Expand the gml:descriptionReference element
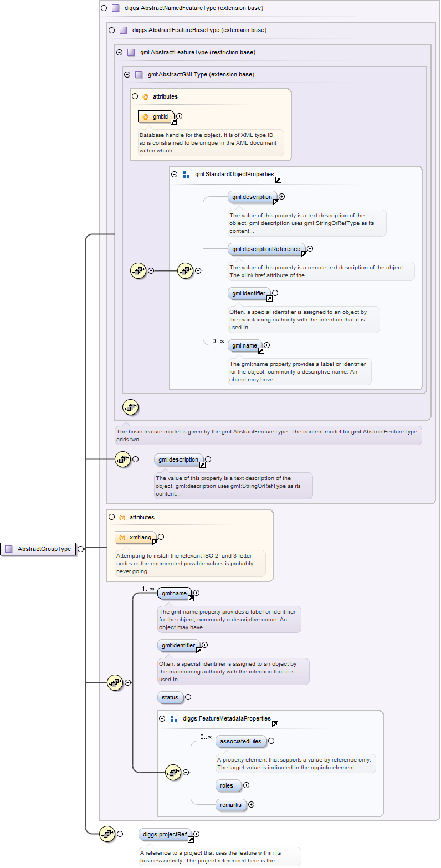Screen dimensions: 441x868 (x=310, y=249)
